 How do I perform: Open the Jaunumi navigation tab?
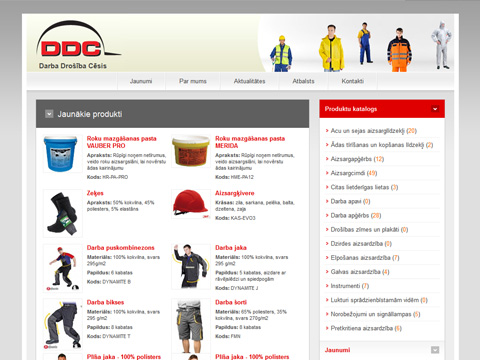(x=141, y=81)
